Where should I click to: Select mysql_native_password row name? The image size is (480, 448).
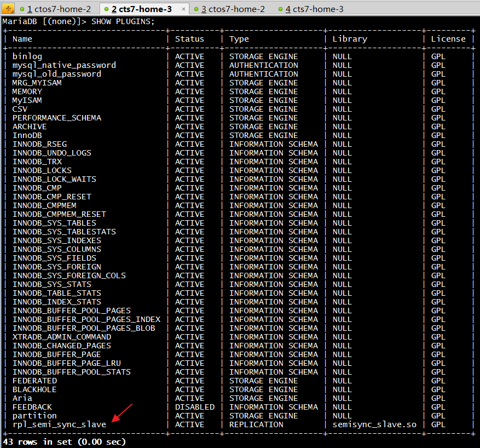(64, 65)
